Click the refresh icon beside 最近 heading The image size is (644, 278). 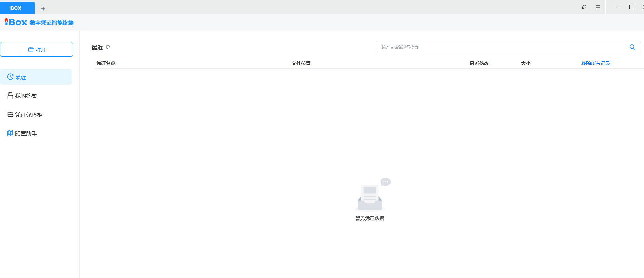tap(108, 47)
